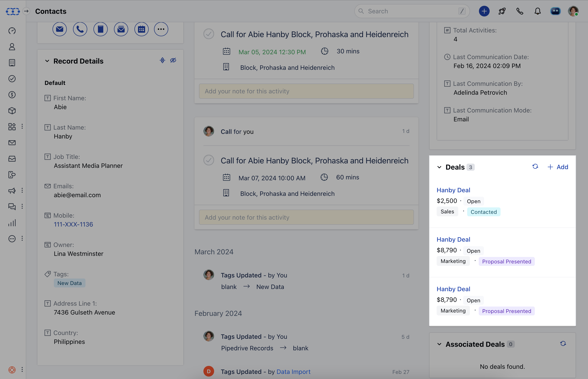Click the blue plus quick-add button

tap(484, 11)
